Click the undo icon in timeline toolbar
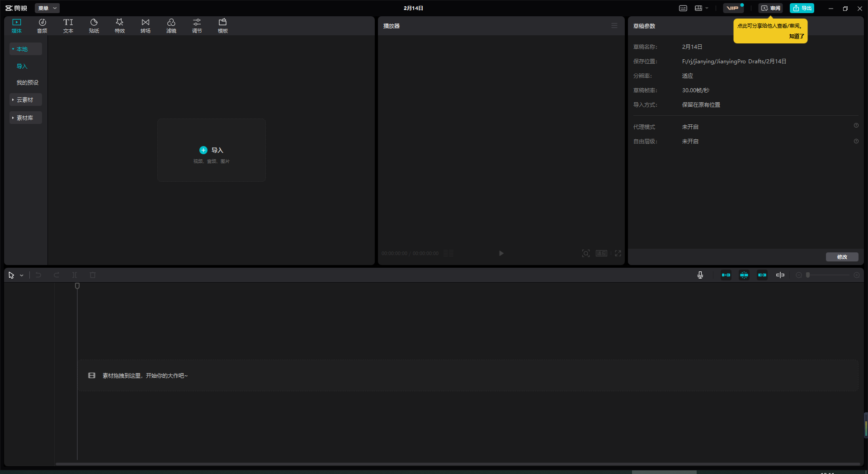Image resolution: width=868 pixels, height=474 pixels. 38,275
